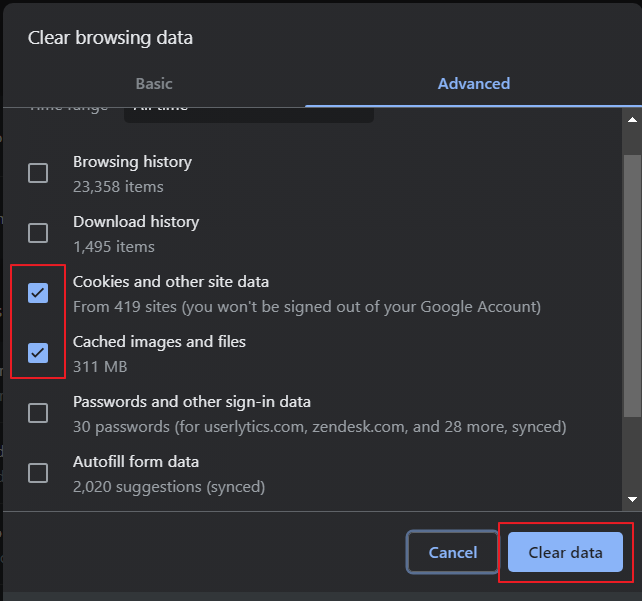Select the Advanced tab
The width and height of the screenshot is (642, 601).
pyautogui.click(x=473, y=84)
